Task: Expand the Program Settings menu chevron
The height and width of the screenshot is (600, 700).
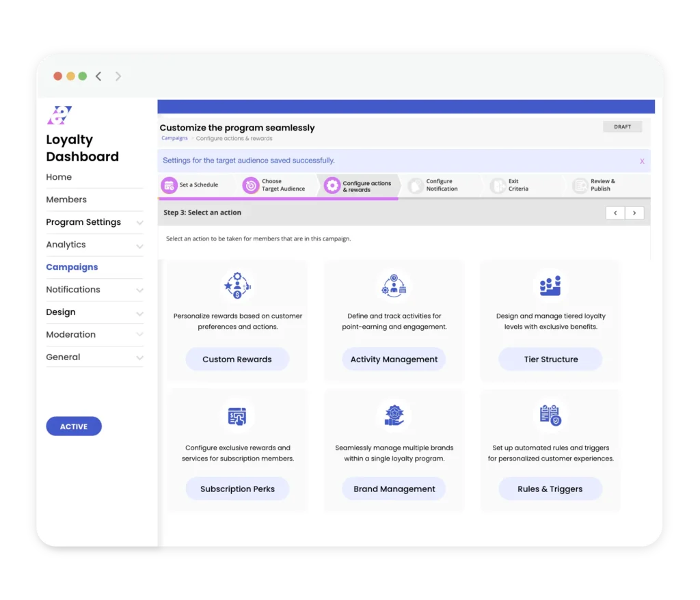Action: pyautogui.click(x=139, y=223)
